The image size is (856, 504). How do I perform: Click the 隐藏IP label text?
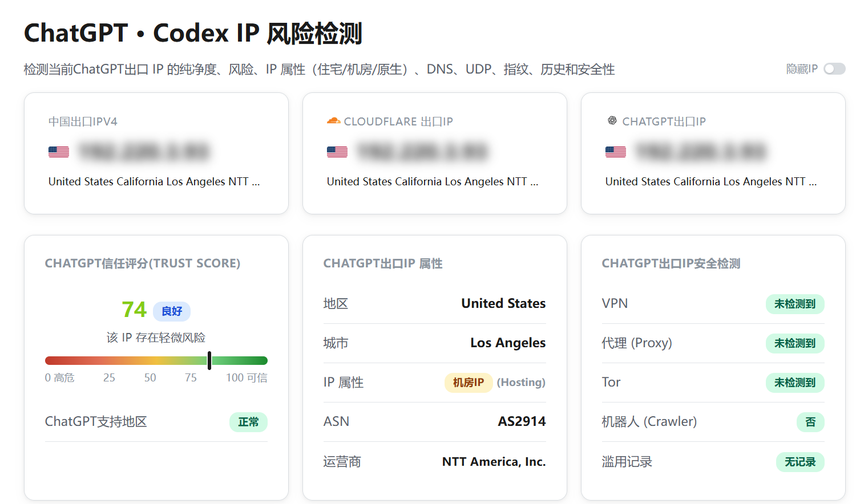pyautogui.click(x=802, y=69)
